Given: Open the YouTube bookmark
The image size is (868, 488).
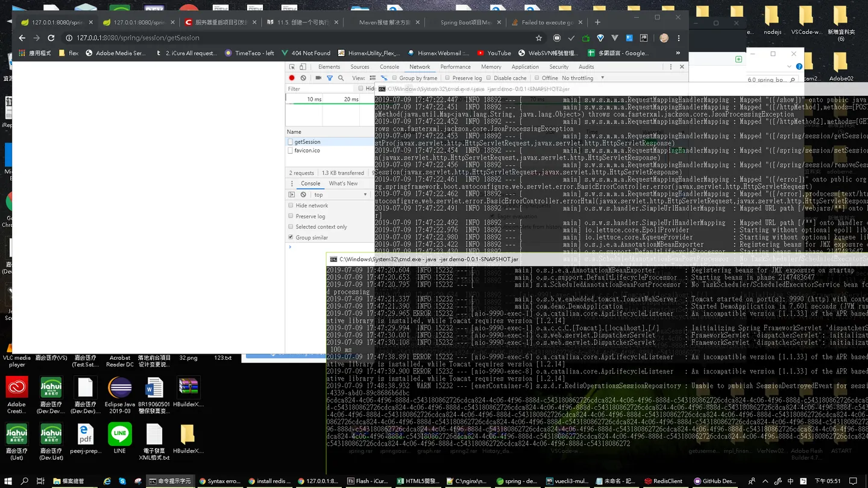Looking at the screenshot, I should pos(494,53).
